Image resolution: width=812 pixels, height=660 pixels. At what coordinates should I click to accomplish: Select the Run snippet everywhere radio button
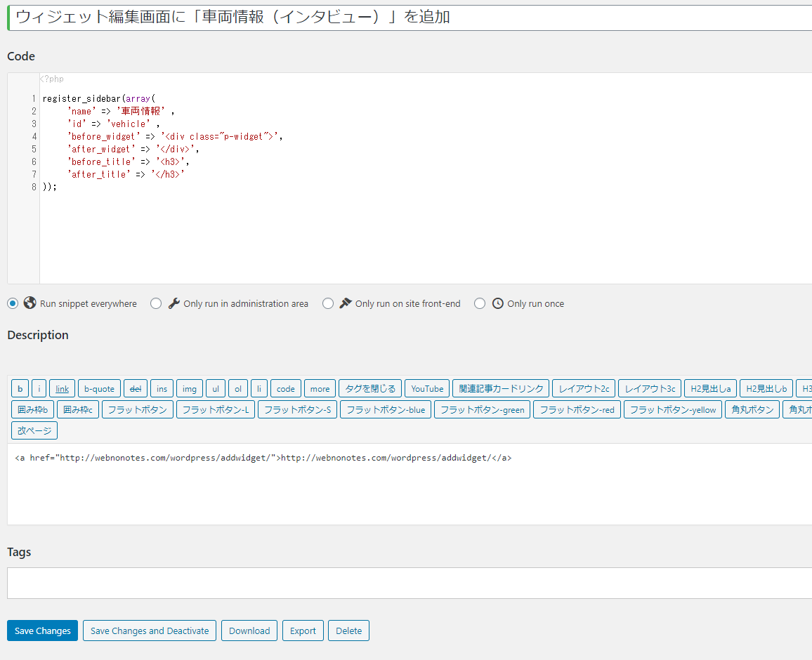pos(13,303)
